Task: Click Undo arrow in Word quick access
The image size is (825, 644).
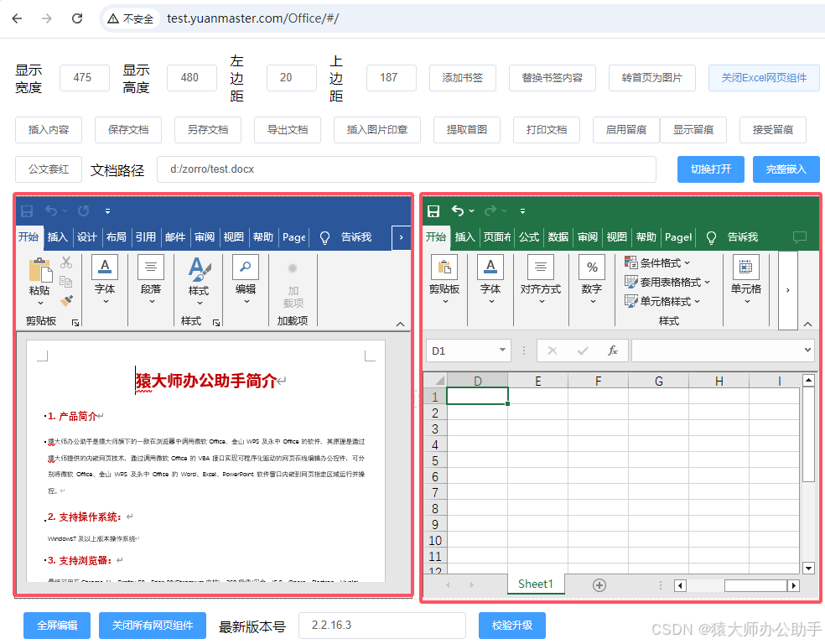Action: [x=51, y=211]
